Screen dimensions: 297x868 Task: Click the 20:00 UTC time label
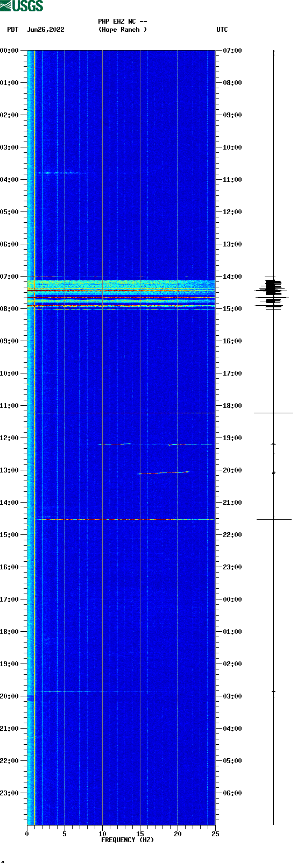click(232, 470)
